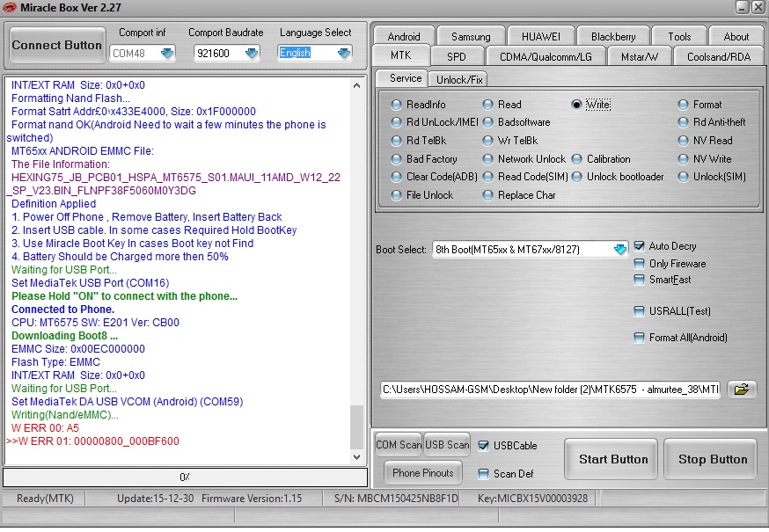The height and width of the screenshot is (532, 769).
Task: Select the Rd TelBk radio option
Action: pyautogui.click(x=396, y=141)
